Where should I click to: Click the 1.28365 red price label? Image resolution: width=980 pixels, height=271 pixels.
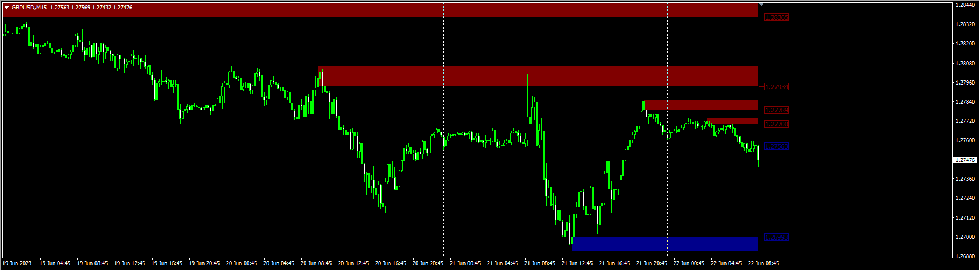click(777, 18)
